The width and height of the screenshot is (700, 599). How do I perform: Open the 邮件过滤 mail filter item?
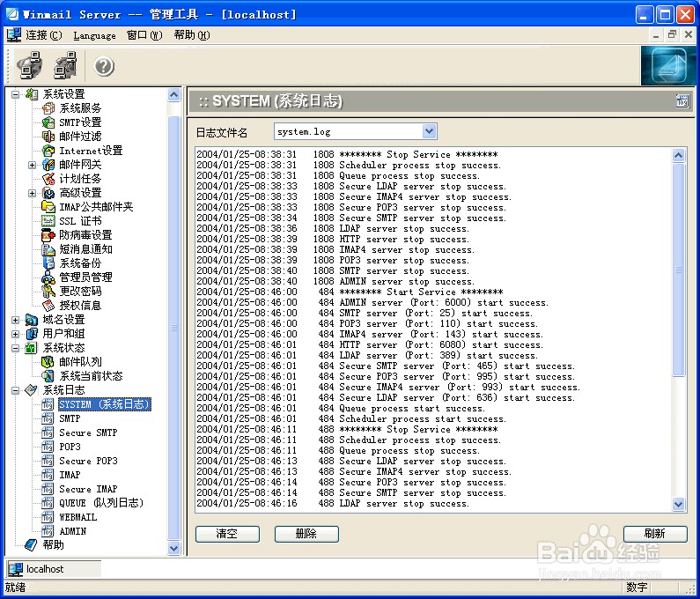click(x=80, y=137)
